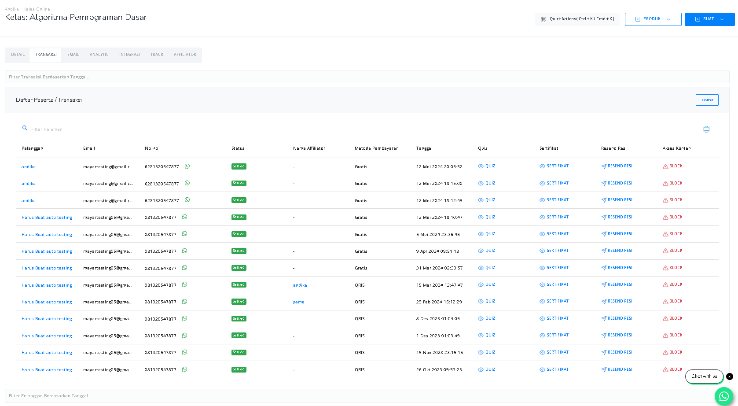Open the green WhatsApp floating chat icon
The image size is (738, 406).
click(724, 396)
